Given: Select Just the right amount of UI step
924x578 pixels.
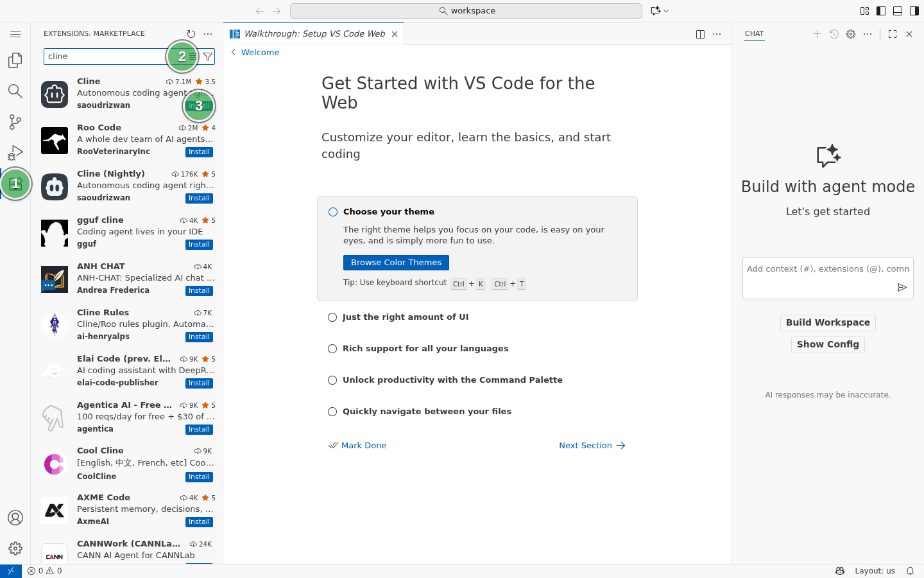Looking at the screenshot, I should click(406, 317).
